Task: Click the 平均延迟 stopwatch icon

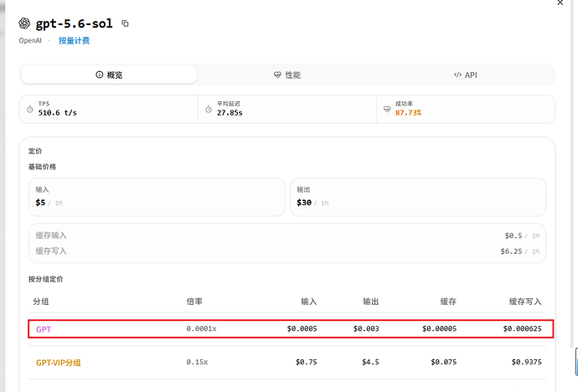Action: point(209,110)
